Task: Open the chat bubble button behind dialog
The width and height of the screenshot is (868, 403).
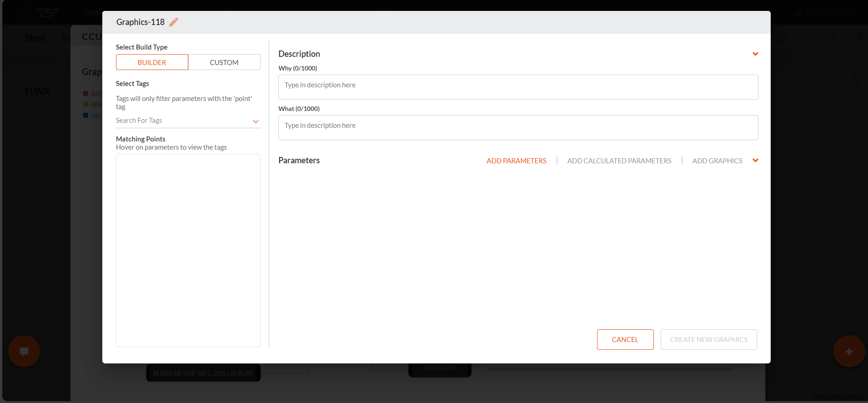Action: pos(24,351)
